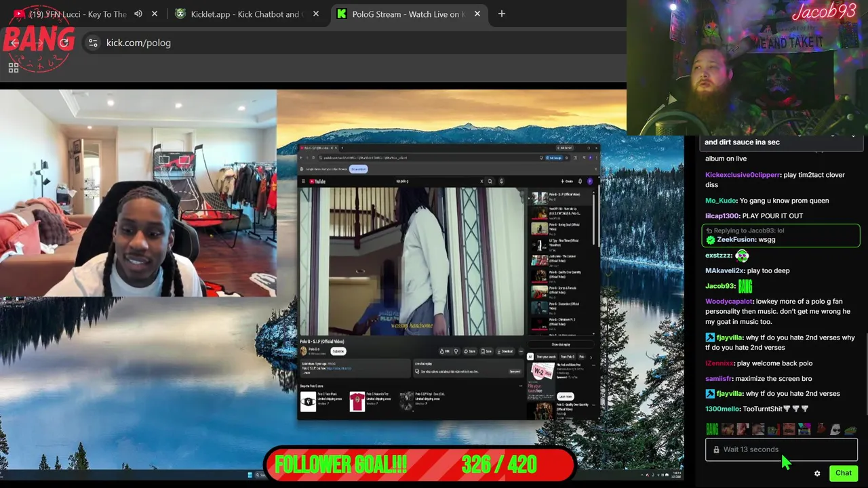Click the YouTube logo in streamed window
868x488 pixels.
coord(317,181)
